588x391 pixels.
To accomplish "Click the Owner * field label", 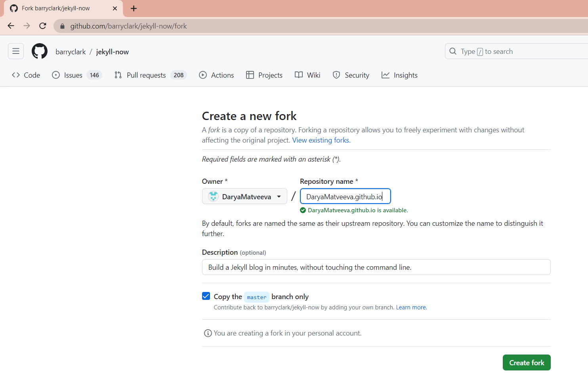I will pos(215,181).
